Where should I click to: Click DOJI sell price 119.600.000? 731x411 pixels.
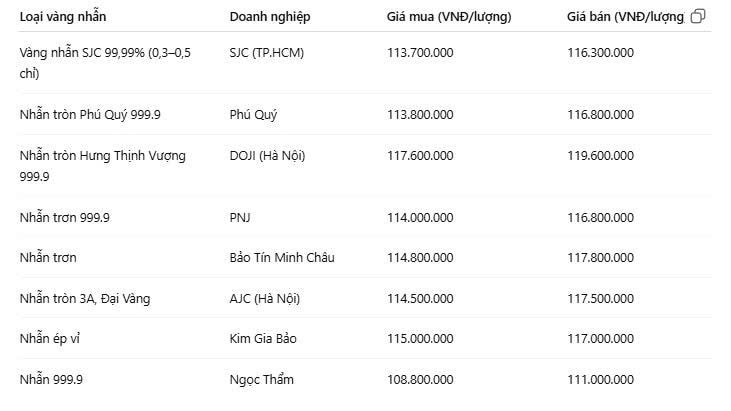click(x=600, y=156)
